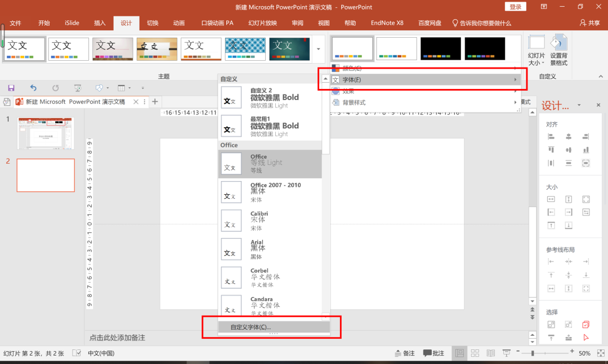
Task: Click the ribbon display options icon
Action: tap(544, 7)
